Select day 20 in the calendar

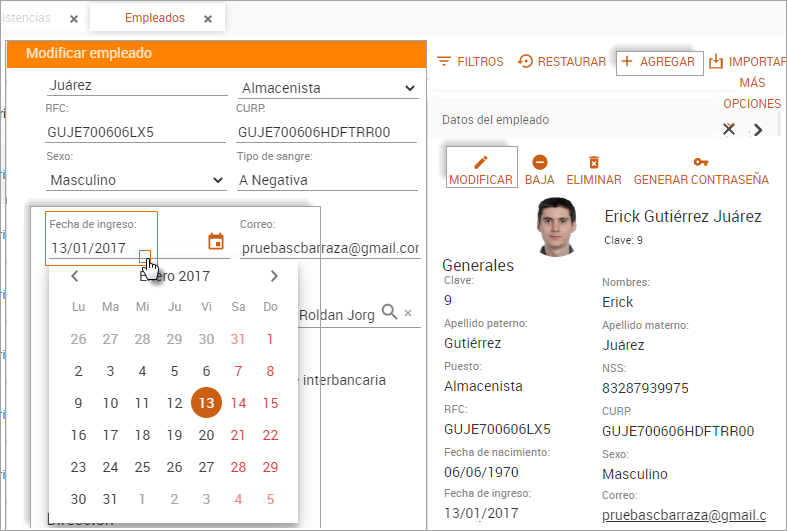click(x=206, y=435)
